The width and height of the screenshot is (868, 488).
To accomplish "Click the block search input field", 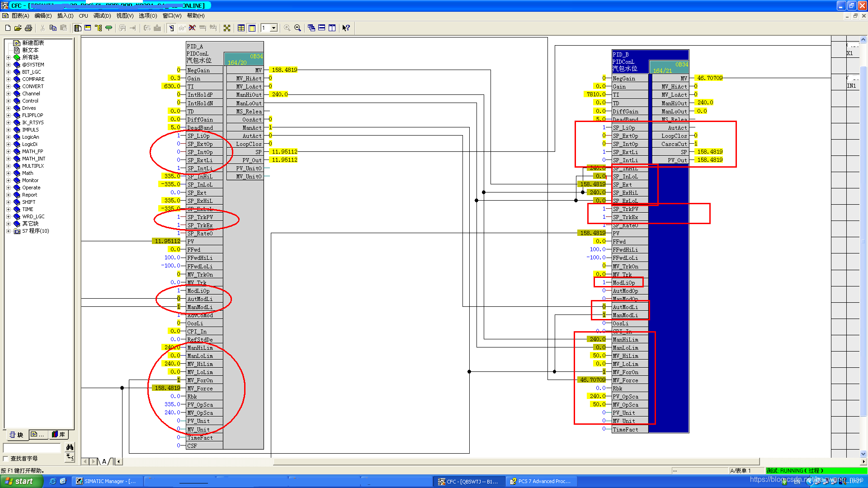I will [32, 447].
